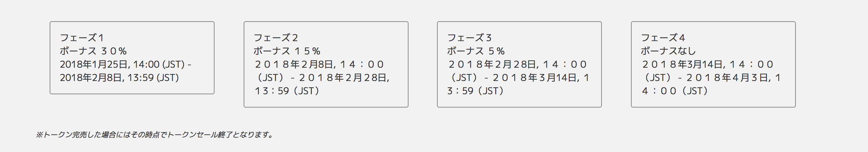This screenshot has width=868, height=152.
Task: Select the ボーナス 30% line
Action: pyautogui.click(x=93, y=51)
